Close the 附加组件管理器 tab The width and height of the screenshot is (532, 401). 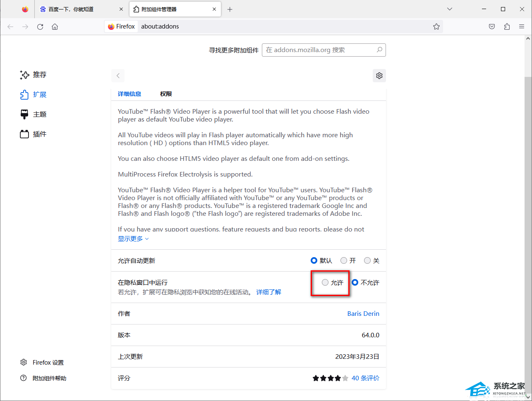(214, 9)
